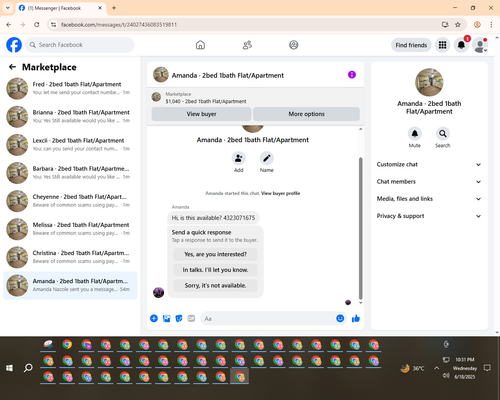500x400 pixels.
Task: Open Lexcii conversation in list
Action: coord(70,145)
